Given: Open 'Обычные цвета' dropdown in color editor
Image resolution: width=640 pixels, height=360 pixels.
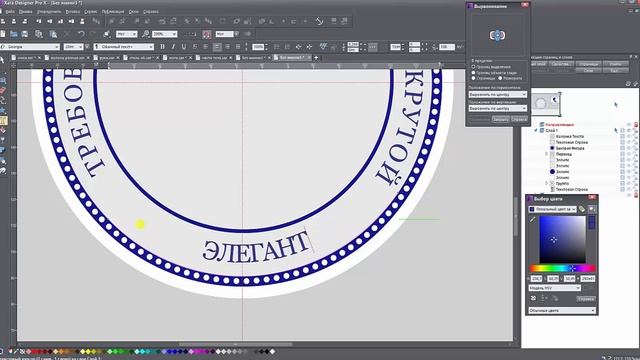Looking at the screenshot, I should click(x=562, y=311).
